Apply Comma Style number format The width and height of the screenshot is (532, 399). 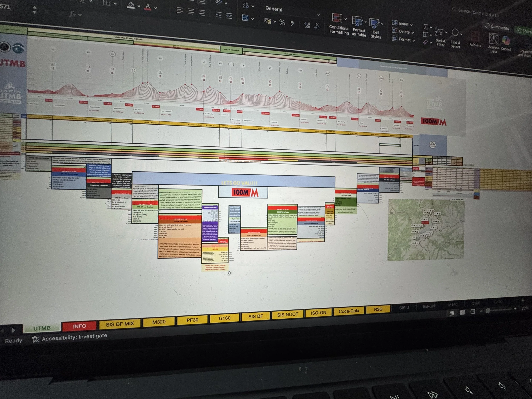pos(292,23)
